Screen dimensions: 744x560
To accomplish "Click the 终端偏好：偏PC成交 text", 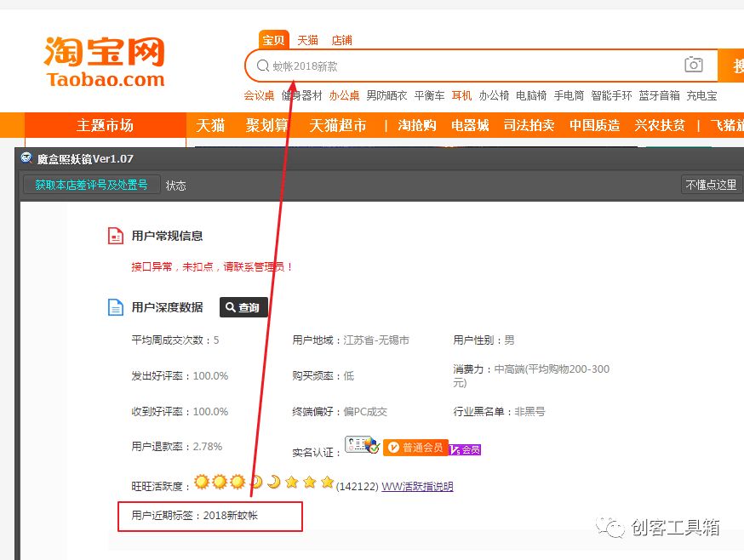I will pos(340,411).
